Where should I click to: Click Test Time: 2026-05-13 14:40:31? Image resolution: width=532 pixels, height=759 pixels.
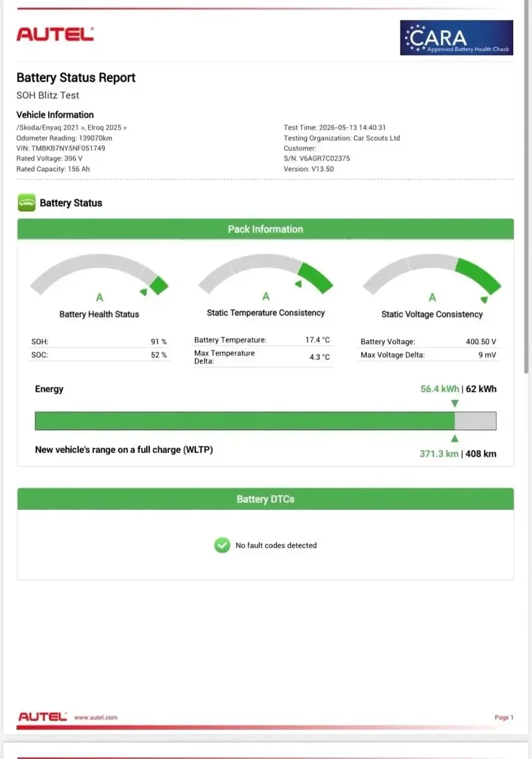point(335,128)
